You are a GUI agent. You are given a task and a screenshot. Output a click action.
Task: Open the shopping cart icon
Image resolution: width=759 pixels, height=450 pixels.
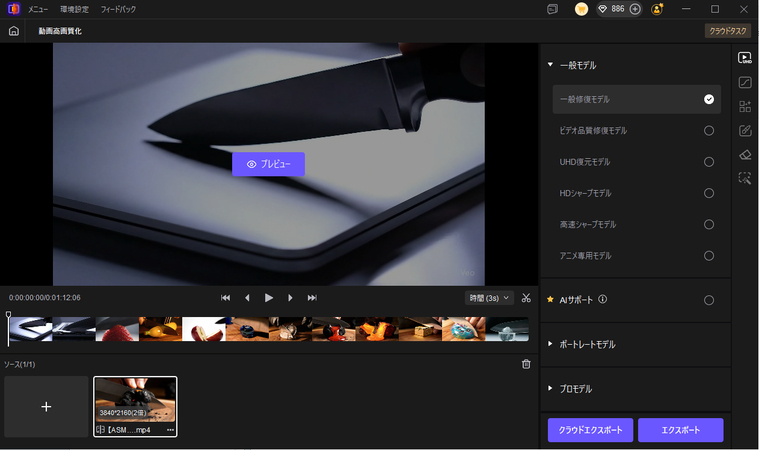click(x=581, y=9)
